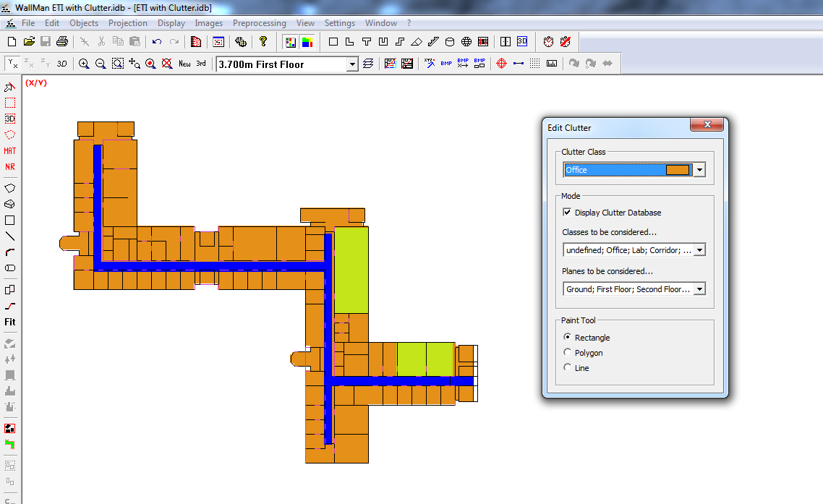The image size is (823, 504).
Task: Click the New view button
Action: [x=184, y=64]
